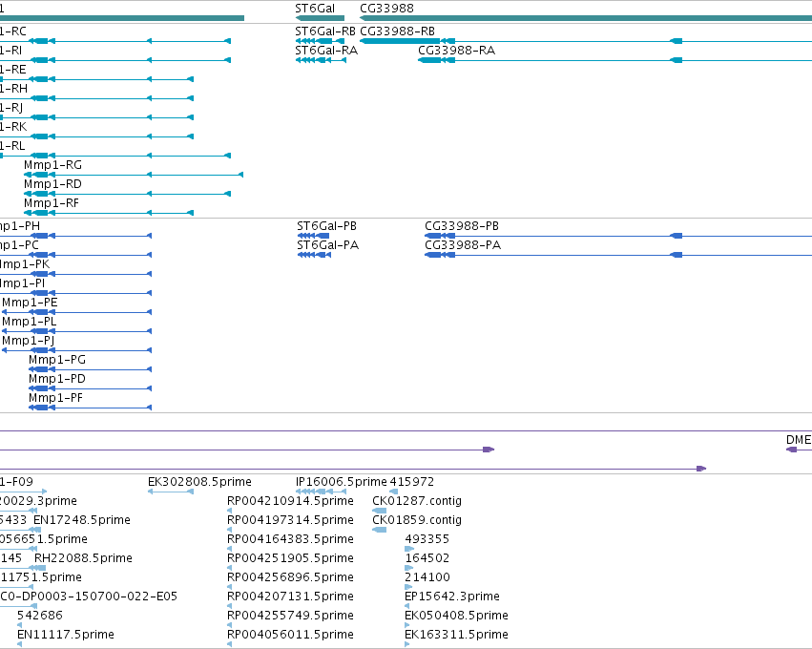
Task: Select the CG33988 gene bar
Action: (x=586, y=19)
